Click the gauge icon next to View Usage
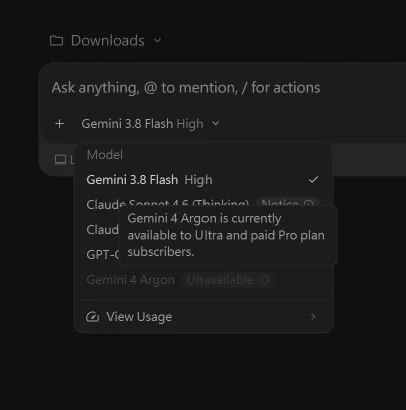Viewport: 406px width, 410px height. point(92,317)
